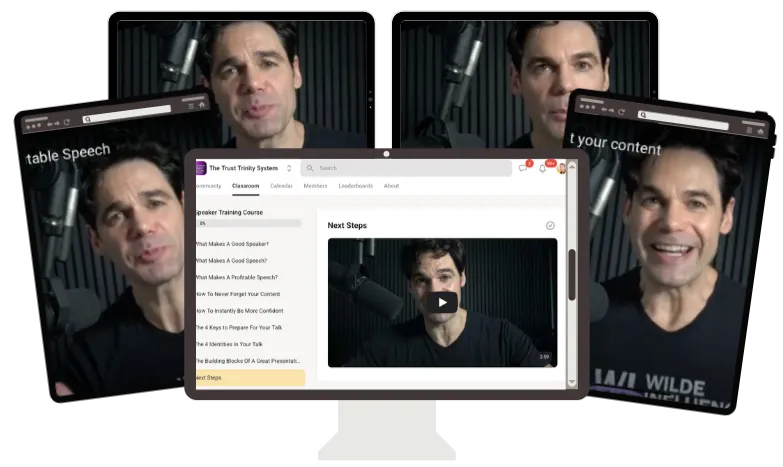Click the magnifier icon in the Search bar
The width and height of the screenshot is (783, 467).
pyautogui.click(x=310, y=168)
